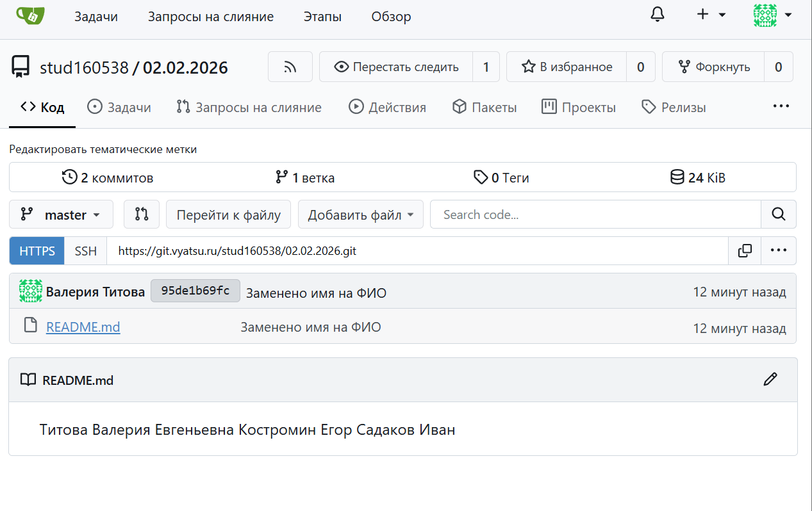
Task: Open the Добавить файл dropdown
Action: 360,215
